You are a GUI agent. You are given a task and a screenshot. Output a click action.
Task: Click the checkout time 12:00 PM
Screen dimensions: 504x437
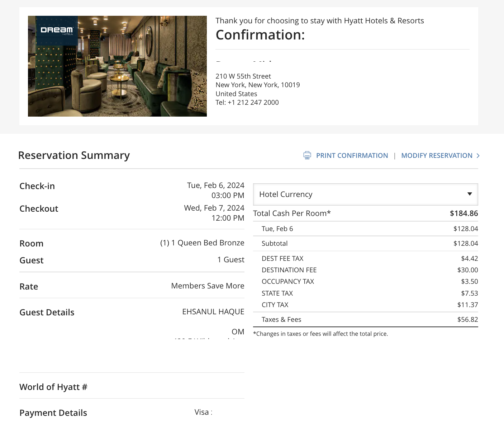click(x=228, y=218)
